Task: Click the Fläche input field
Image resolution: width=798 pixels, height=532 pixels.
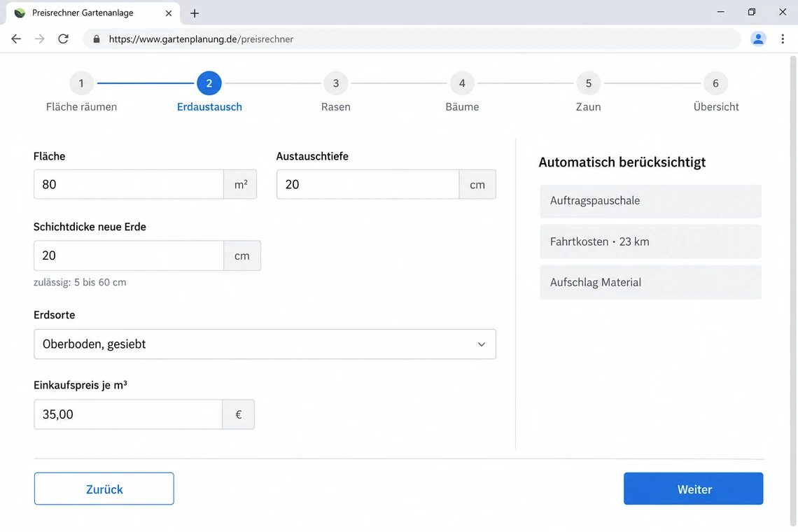Action: coord(129,184)
